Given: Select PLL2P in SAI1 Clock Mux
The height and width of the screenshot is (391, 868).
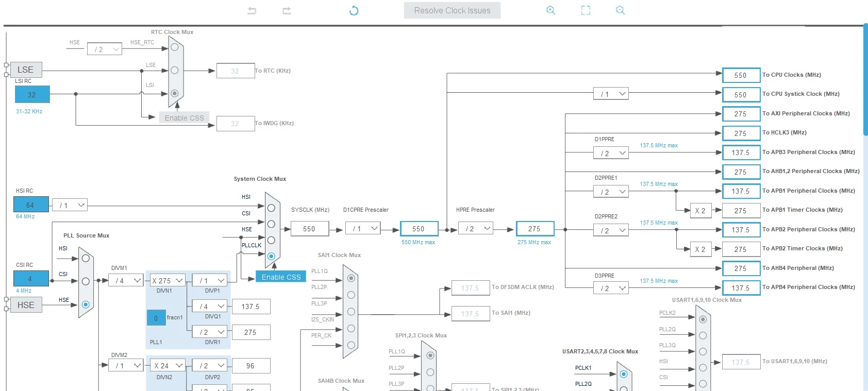Looking at the screenshot, I should [x=351, y=295].
